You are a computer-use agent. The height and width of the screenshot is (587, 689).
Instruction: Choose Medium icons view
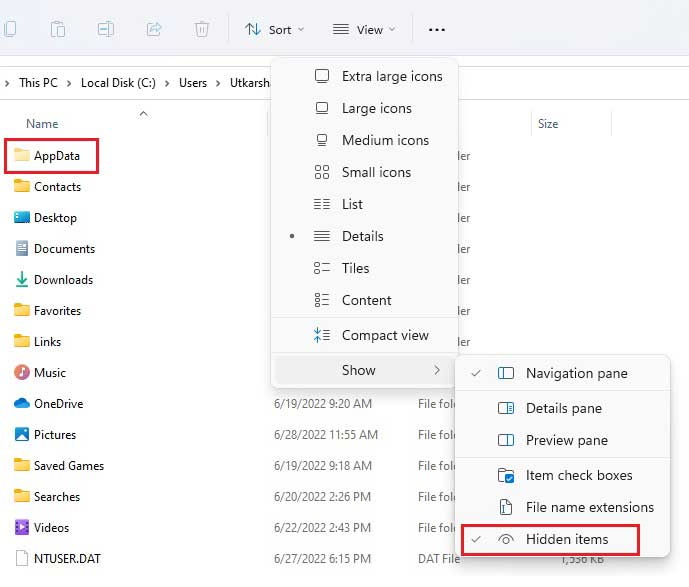[365, 140]
